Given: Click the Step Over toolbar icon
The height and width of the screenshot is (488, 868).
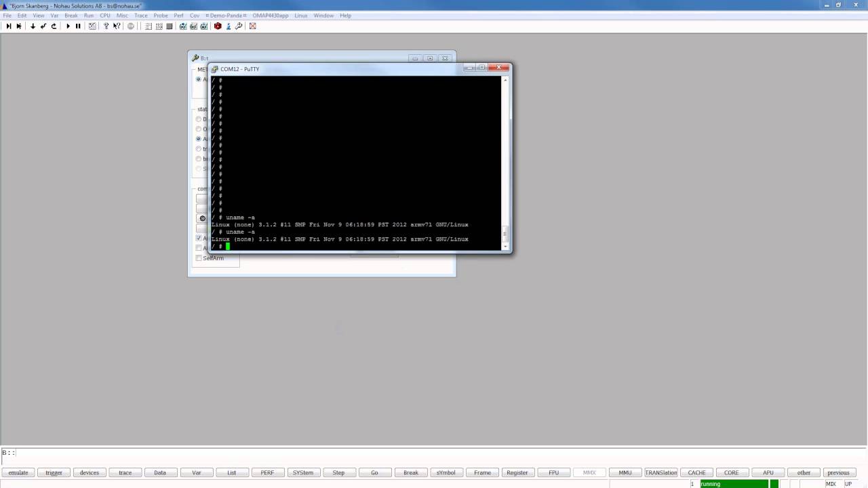Looking at the screenshot, I should 19,26.
